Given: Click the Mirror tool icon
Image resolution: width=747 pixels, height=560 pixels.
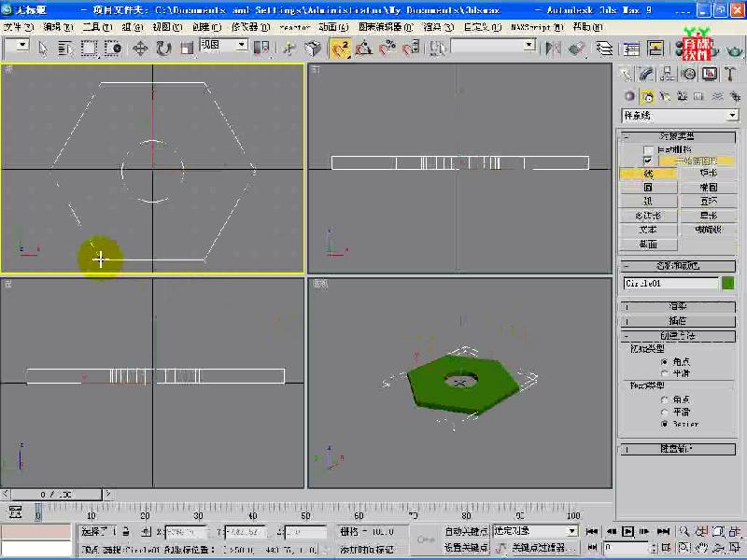Looking at the screenshot, I should (553, 49).
